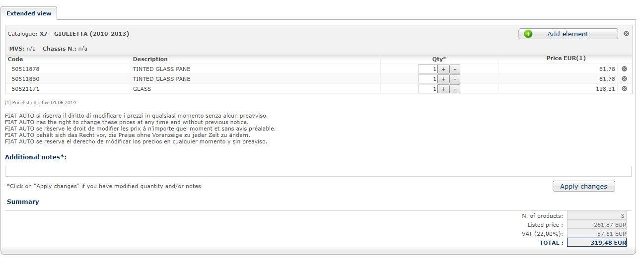Click quantity field for item 50511878
Screen dimensions: 644x266
[x=428, y=69]
